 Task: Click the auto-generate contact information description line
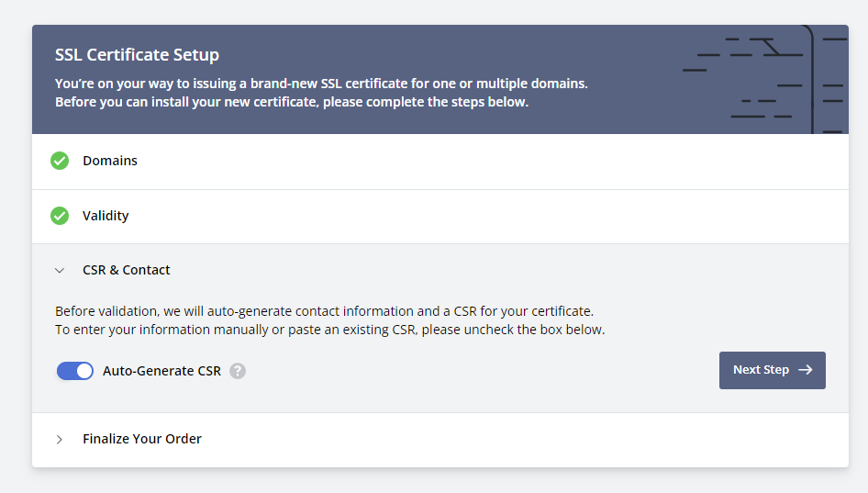(324, 311)
